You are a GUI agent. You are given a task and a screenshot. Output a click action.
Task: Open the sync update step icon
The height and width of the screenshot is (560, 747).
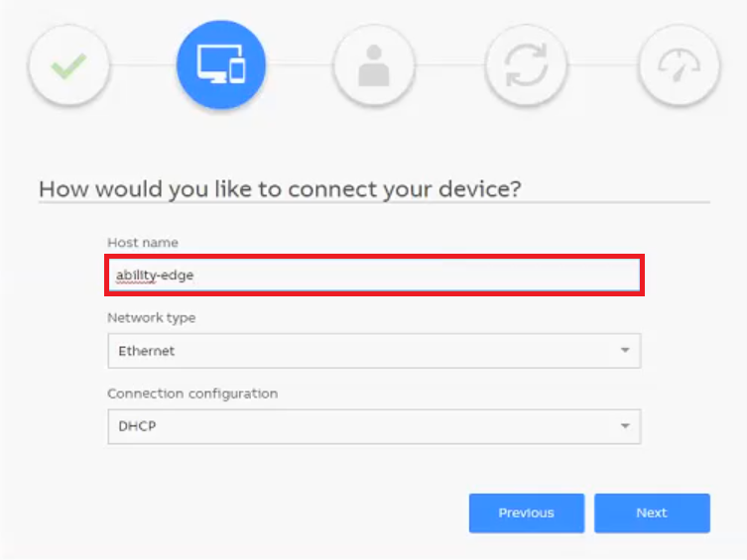(527, 64)
